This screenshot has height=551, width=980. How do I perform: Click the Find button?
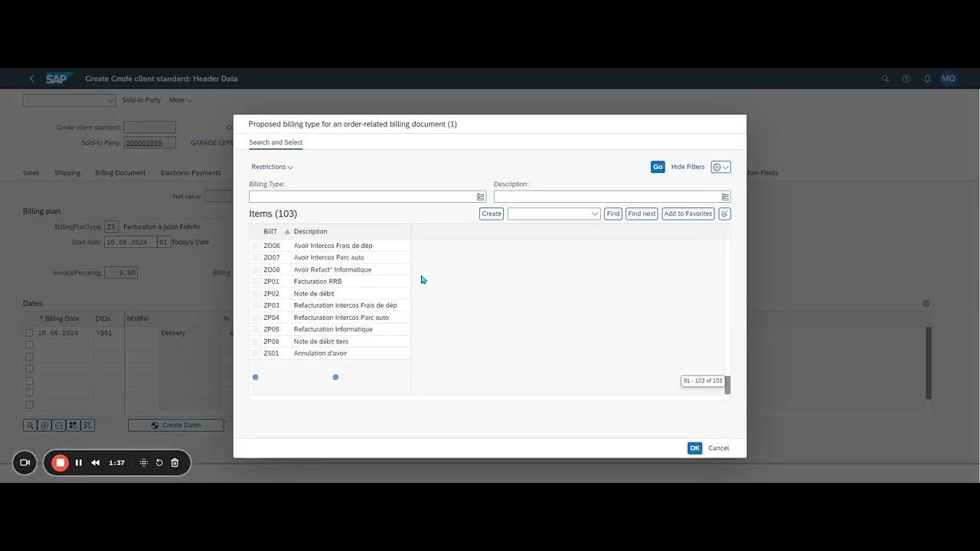pyautogui.click(x=612, y=214)
